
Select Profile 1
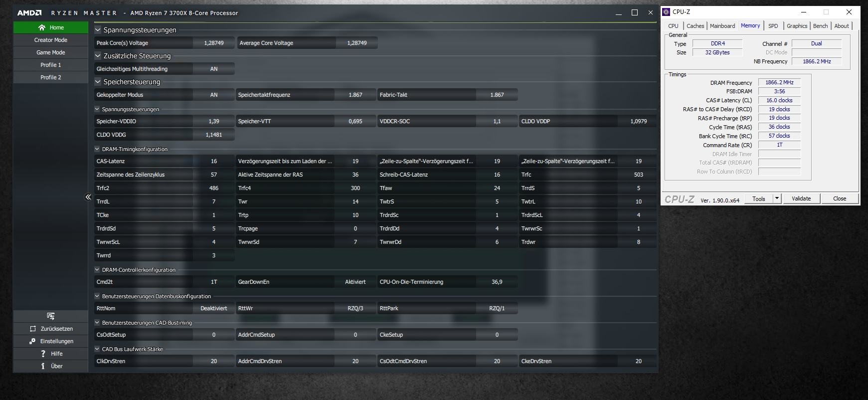[51, 65]
